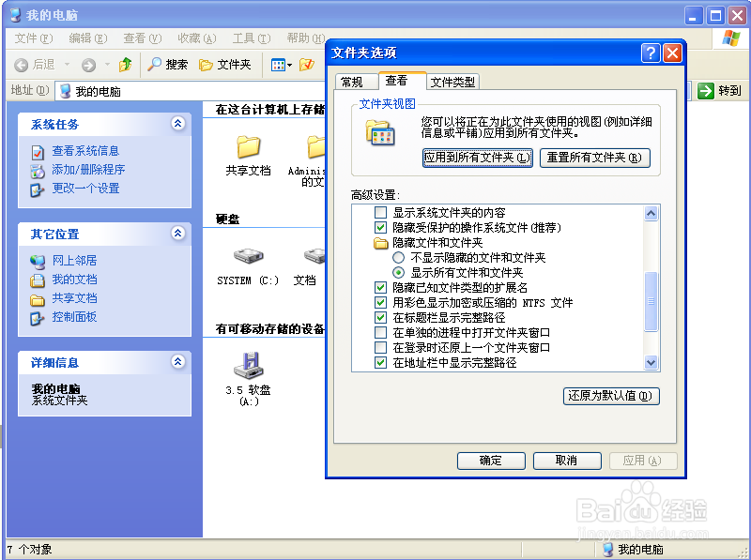Click scroll up arrow in 高级设置 list
Screen dimensions: 751x560
(651, 213)
